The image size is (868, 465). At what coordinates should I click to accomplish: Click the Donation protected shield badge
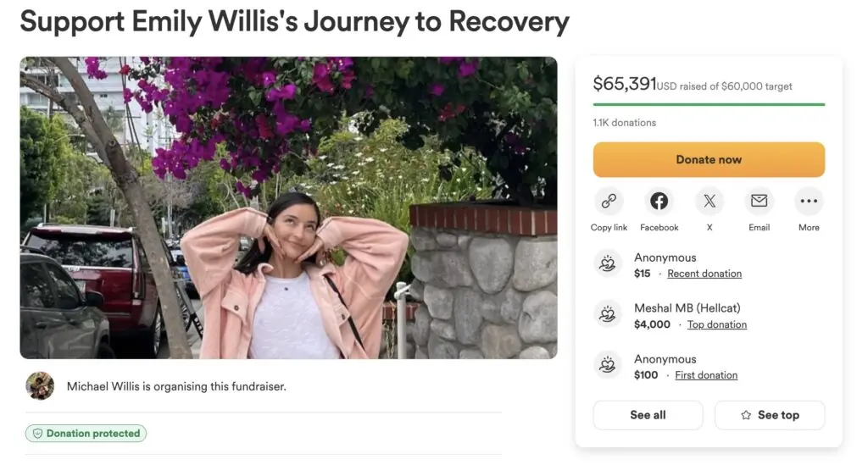pos(86,434)
